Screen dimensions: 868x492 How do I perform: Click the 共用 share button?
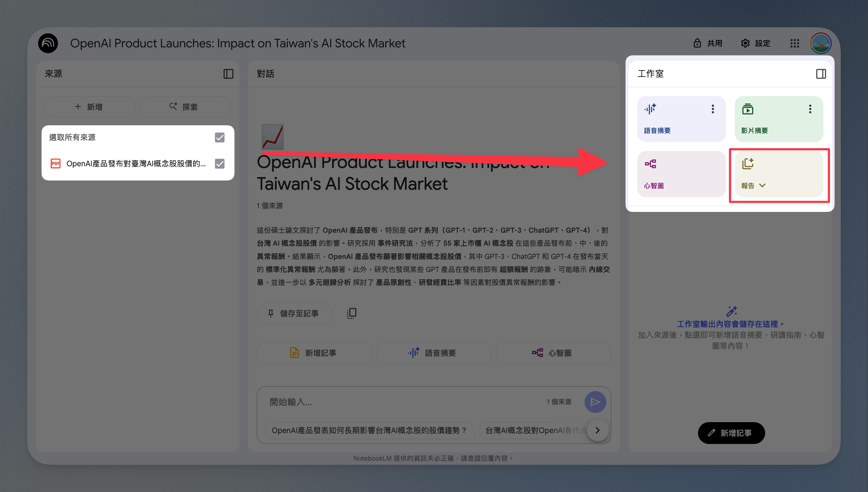(709, 43)
